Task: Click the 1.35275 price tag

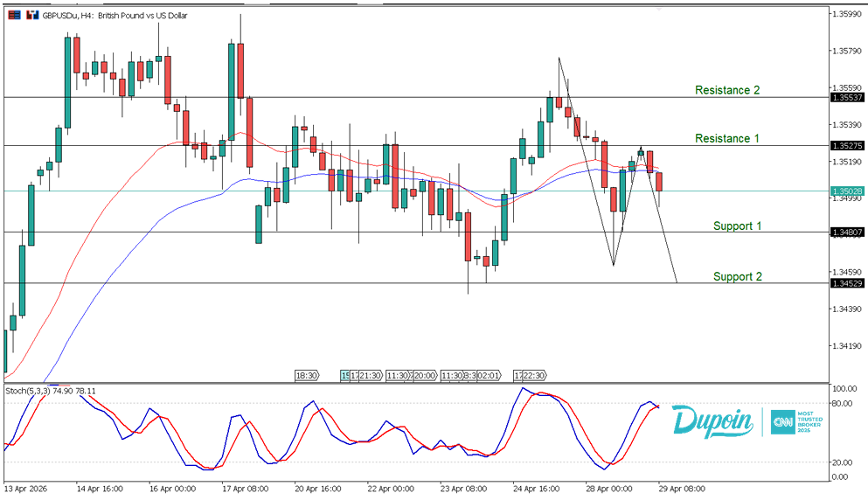Action: [x=847, y=146]
